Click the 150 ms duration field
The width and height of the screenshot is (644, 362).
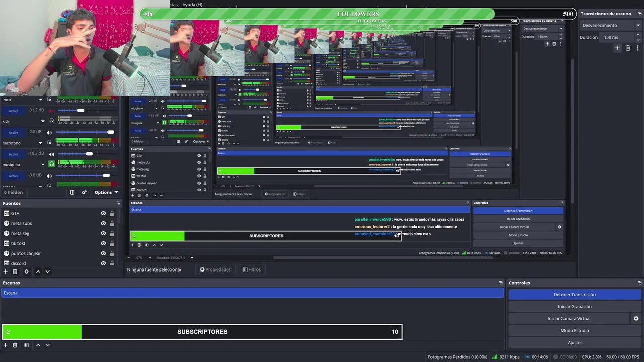tap(617, 37)
